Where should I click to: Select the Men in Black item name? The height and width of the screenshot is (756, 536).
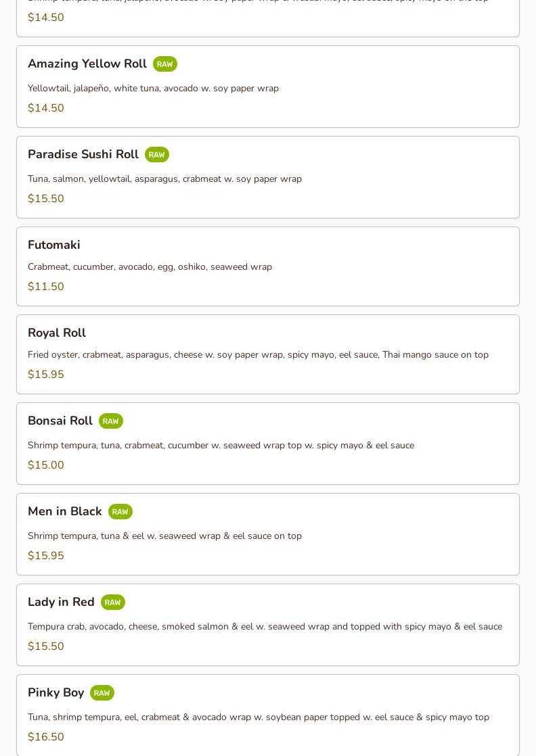(x=65, y=511)
